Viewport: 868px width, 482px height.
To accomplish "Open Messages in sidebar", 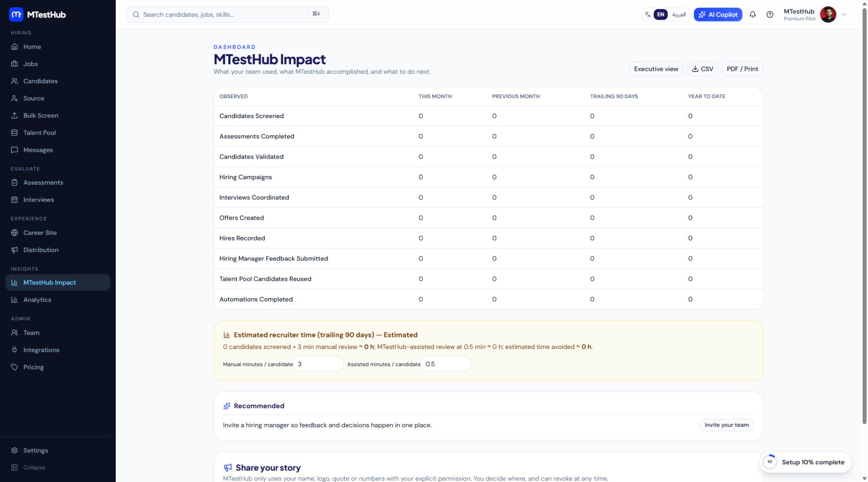I will 58,150.
